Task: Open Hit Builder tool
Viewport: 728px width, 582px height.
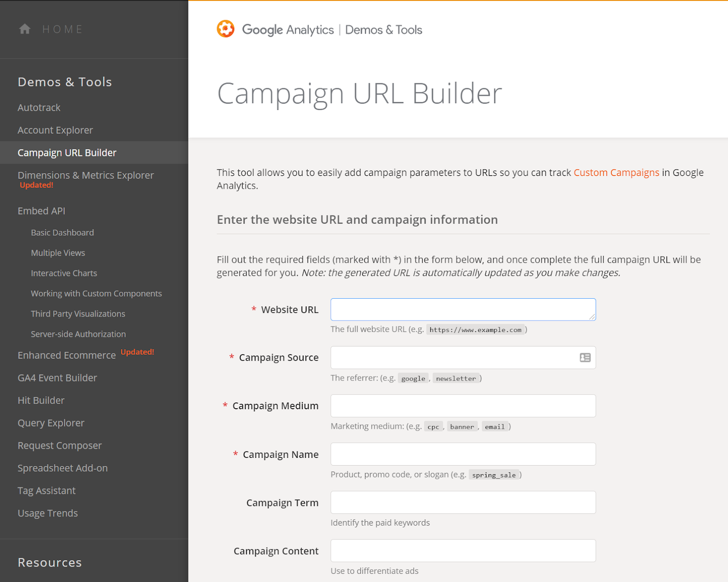Action: (x=41, y=401)
